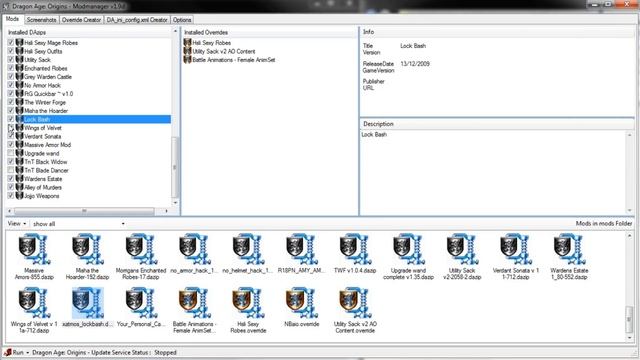640x360 pixels.
Task: Select Upgrade wand complete v1.35.dazip icon
Action: pos(408,249)
